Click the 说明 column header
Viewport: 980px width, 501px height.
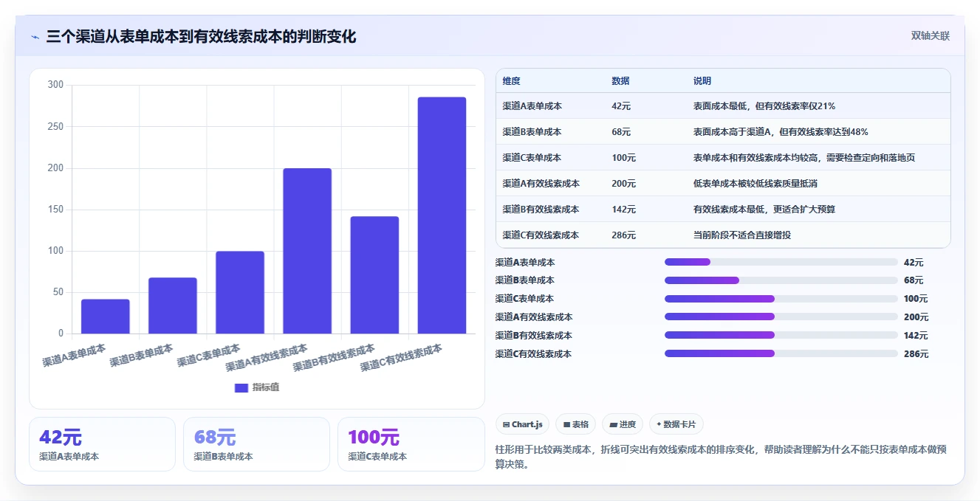(702, 81)
